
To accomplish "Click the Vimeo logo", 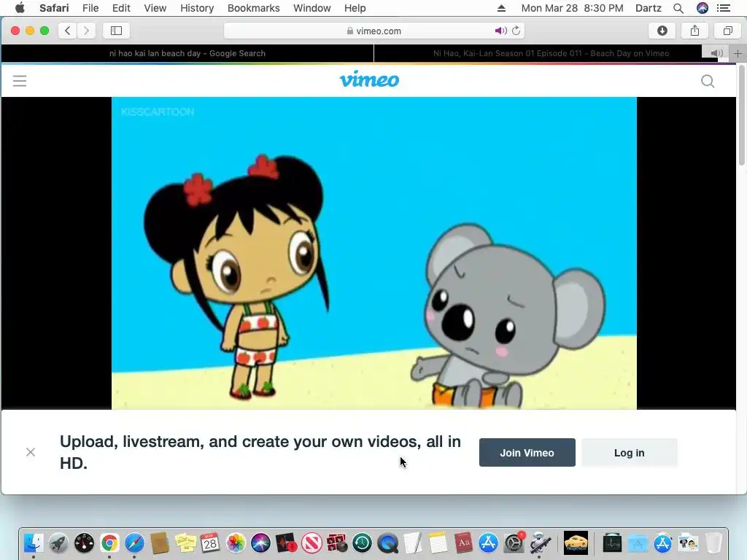I will tap(369, 79).
